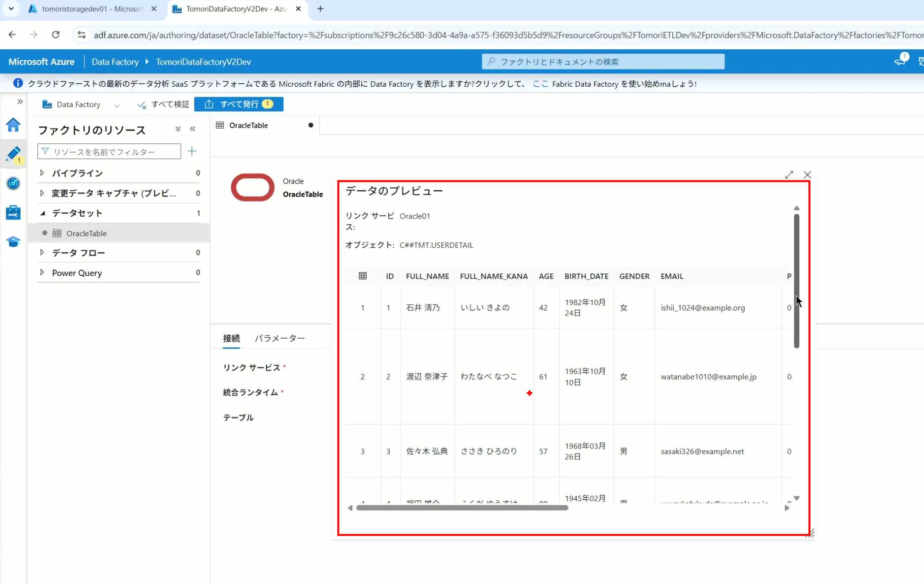Select the 接続 tab
The width and height of the screenshot is (924, 584).
231,338
